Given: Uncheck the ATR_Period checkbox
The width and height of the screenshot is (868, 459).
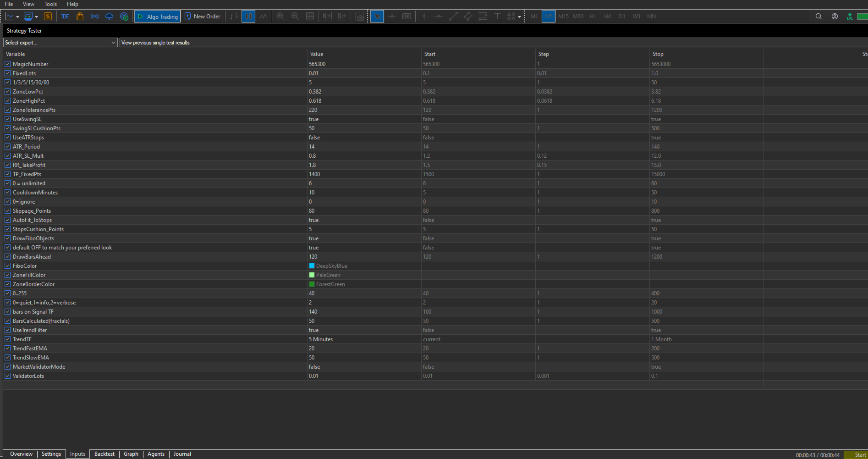Looking at the screenshot, I should 7,147.
